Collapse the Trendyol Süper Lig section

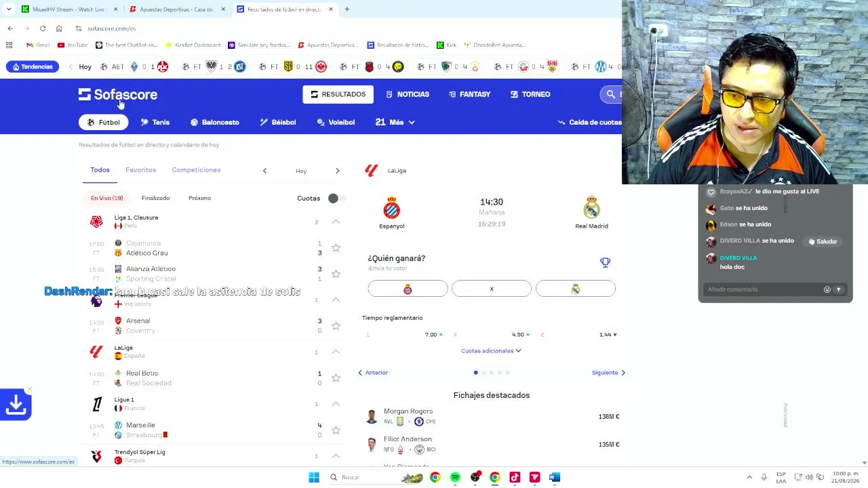click(x=336, y=456)
